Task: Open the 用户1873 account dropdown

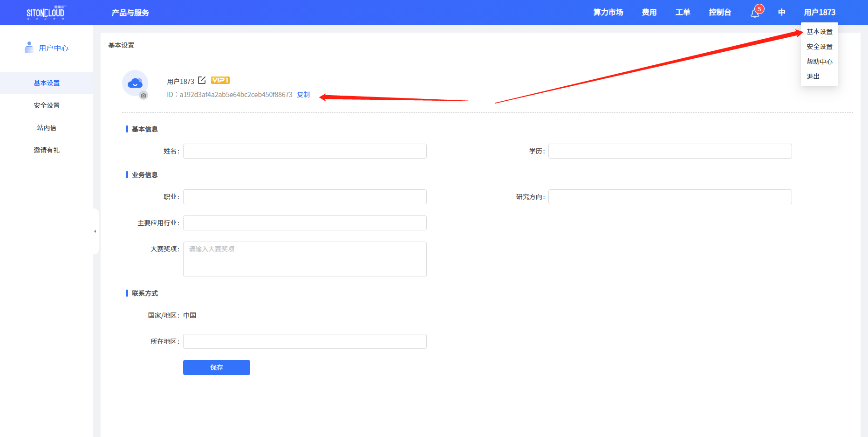Action: (x=820, y=12)
